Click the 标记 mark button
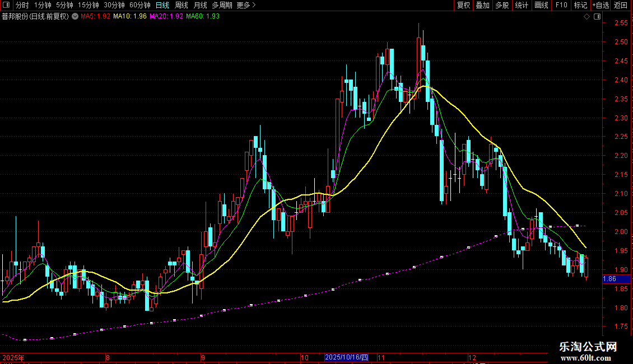Screen dimensions: 633x364 [580, 5]
